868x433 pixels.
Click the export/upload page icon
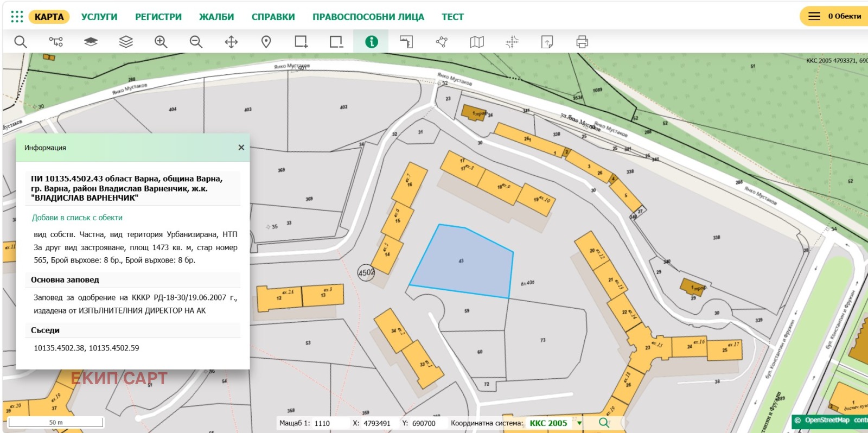(x=547, y=42)
